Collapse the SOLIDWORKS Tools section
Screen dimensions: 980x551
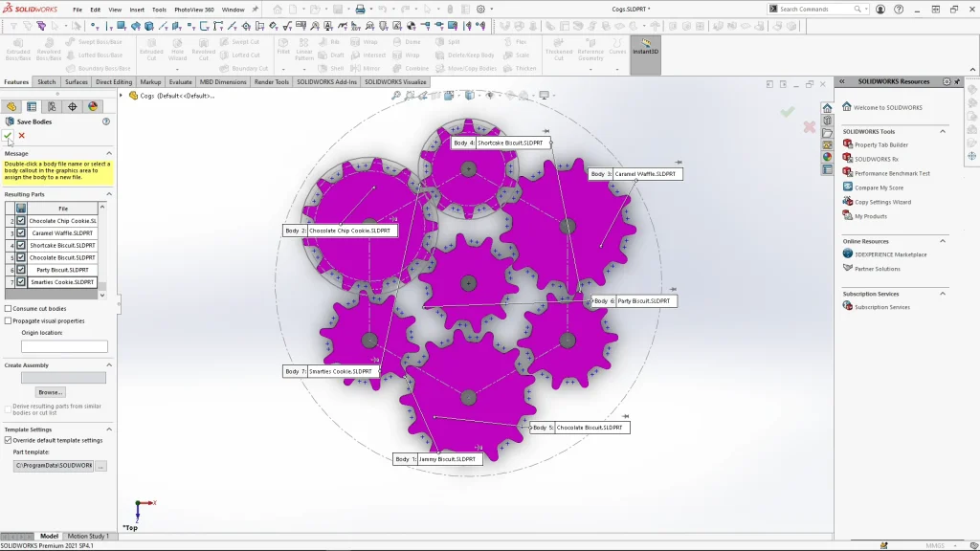(x=942, y=131)
